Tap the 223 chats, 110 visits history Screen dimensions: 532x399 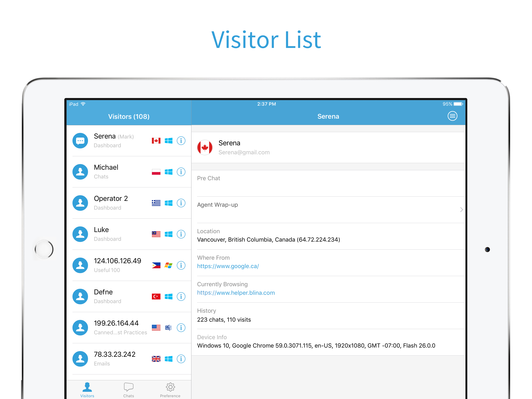(x=224, y=320)
